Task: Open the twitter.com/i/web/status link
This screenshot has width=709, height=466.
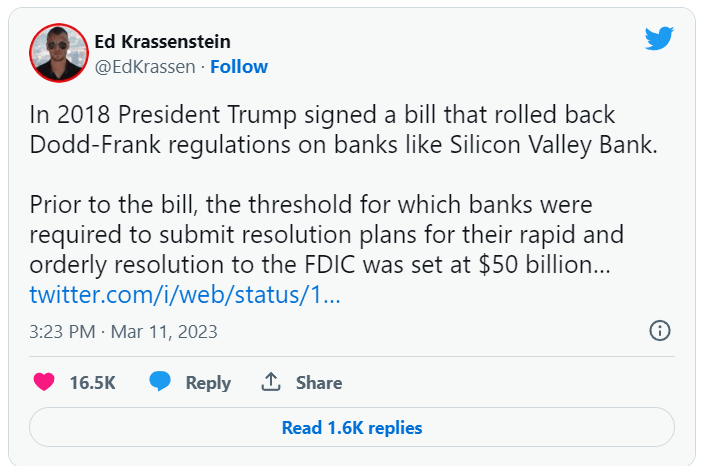Action: 185,295
